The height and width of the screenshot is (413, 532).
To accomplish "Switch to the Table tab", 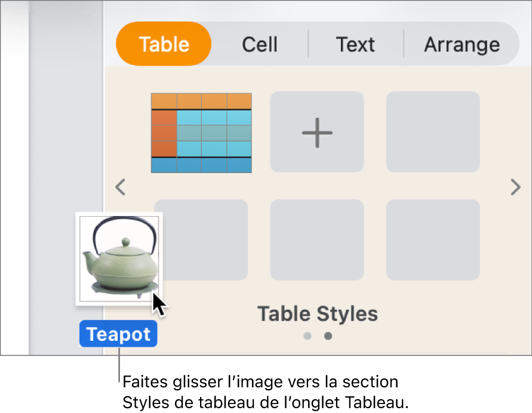I will coord(163,44).
